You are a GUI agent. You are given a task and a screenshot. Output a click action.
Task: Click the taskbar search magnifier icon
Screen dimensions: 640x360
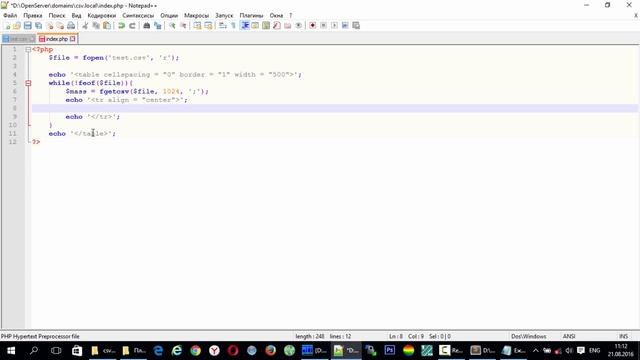tap(34, 351)
